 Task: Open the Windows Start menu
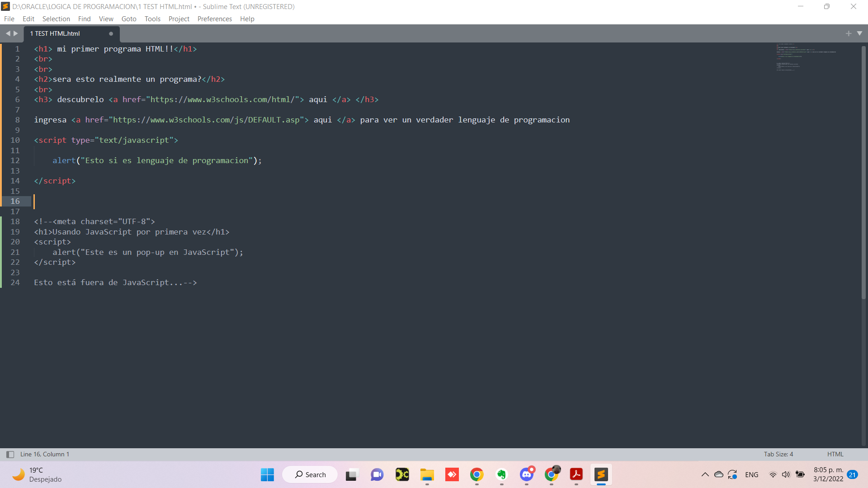(267, 474)
